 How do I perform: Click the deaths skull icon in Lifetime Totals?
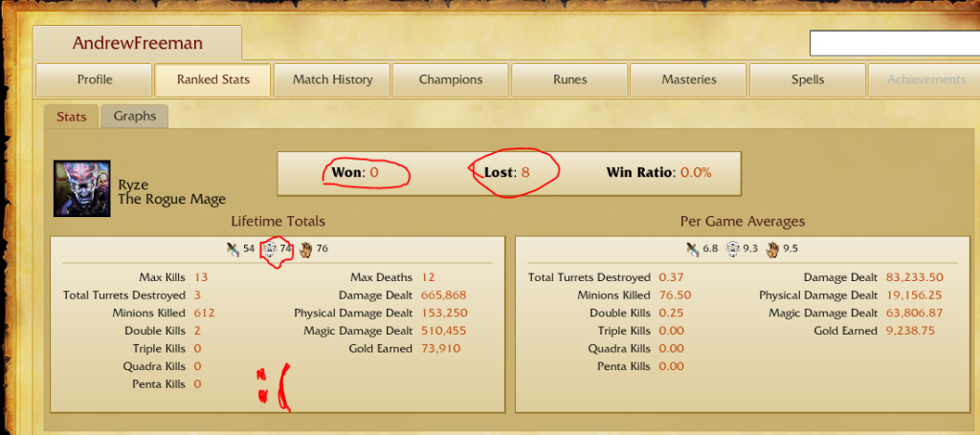pos(269,249)
